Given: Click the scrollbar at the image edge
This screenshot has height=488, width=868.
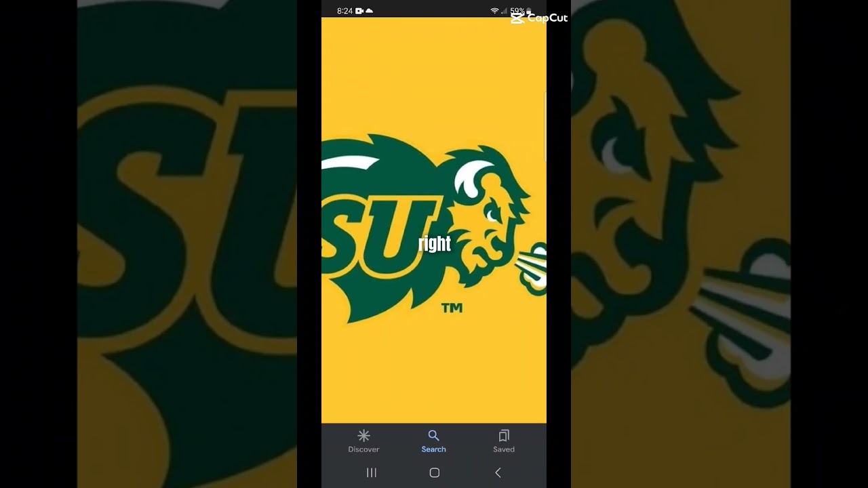Looking at the screenshot, I should click(x=545, y=127).
